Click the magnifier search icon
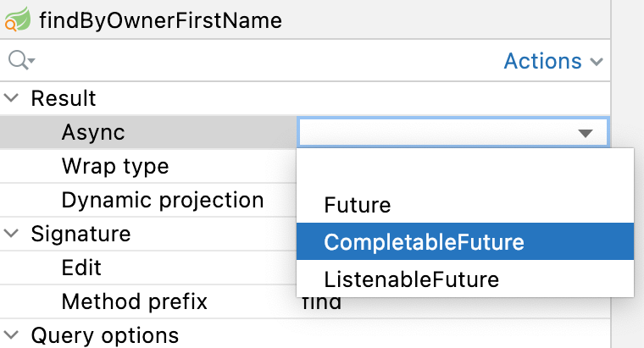 [18, 61]
